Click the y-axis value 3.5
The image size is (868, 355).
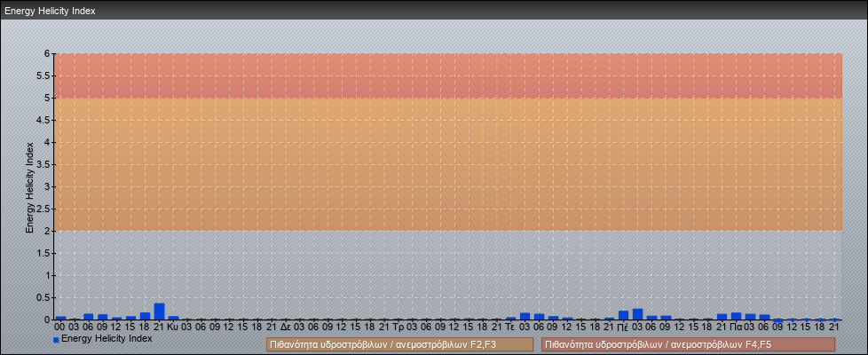click(x=43, y=164)
